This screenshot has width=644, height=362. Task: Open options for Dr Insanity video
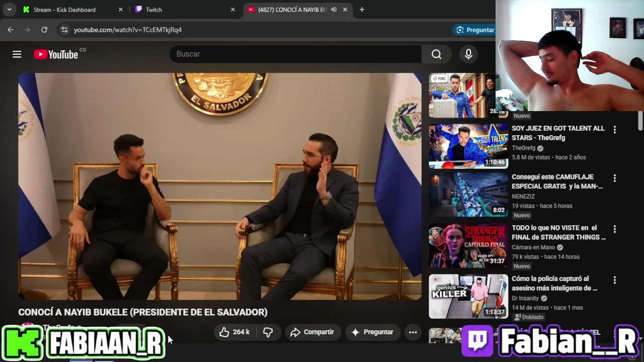coord(614,280)
